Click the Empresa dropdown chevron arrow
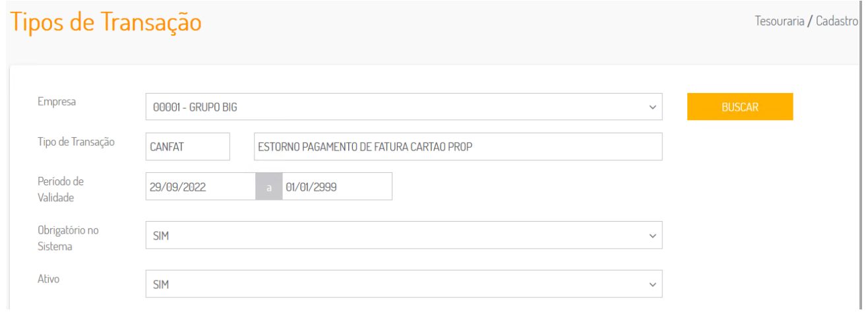The height and width of the screenshot is (318, 868). [x=652, y=107]
